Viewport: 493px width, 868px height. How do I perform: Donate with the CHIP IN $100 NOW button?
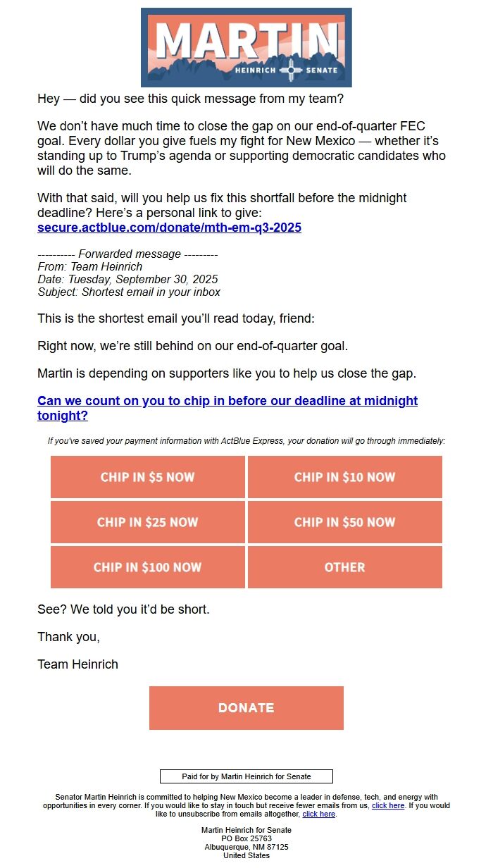(148, 567)
